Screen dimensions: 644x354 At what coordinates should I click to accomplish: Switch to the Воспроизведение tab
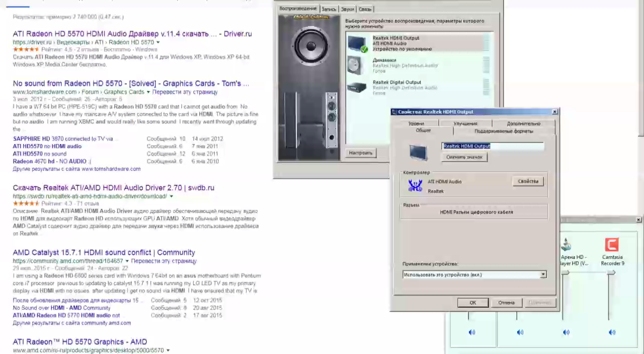(x=298, y=9)
